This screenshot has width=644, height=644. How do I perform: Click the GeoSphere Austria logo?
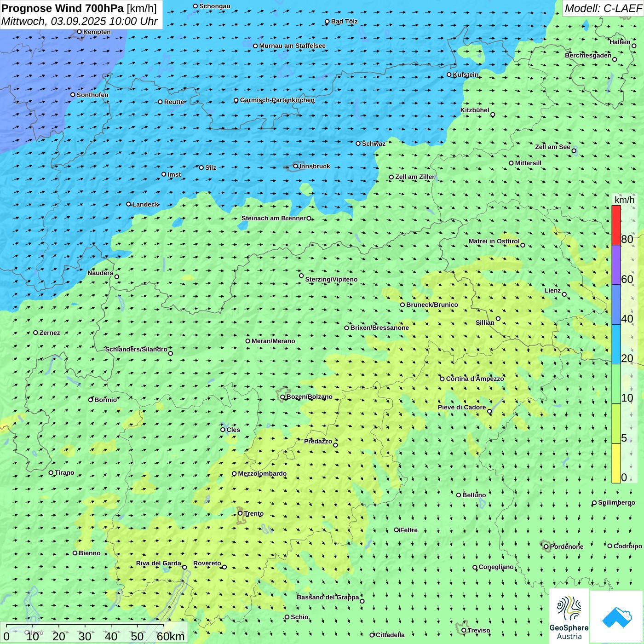click(x=569, y=616)
